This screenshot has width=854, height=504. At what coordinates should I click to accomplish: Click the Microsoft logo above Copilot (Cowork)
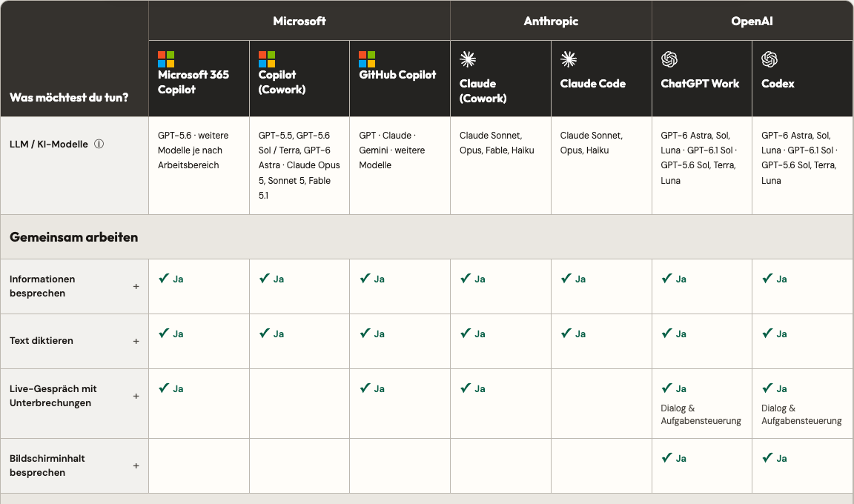click(266, 59)
